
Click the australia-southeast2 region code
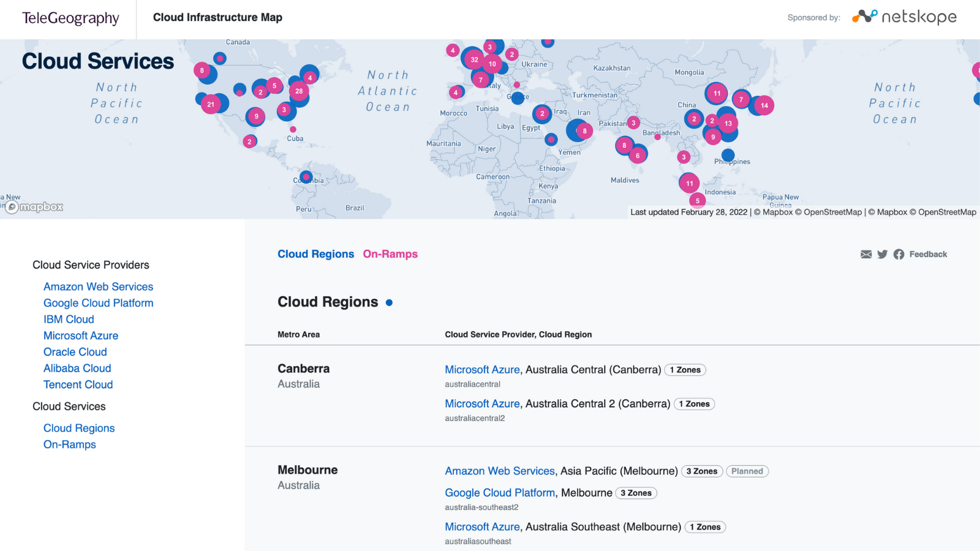[481, 508]
